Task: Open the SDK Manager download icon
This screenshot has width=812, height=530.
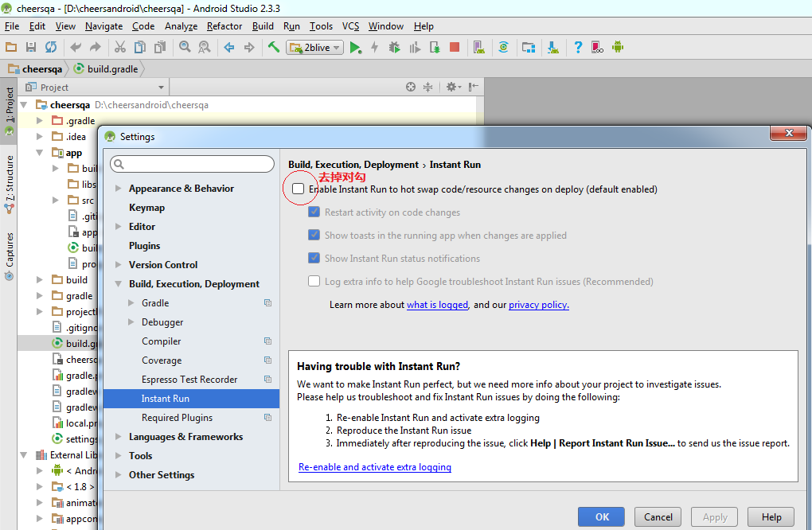Action: coord(553,48)
